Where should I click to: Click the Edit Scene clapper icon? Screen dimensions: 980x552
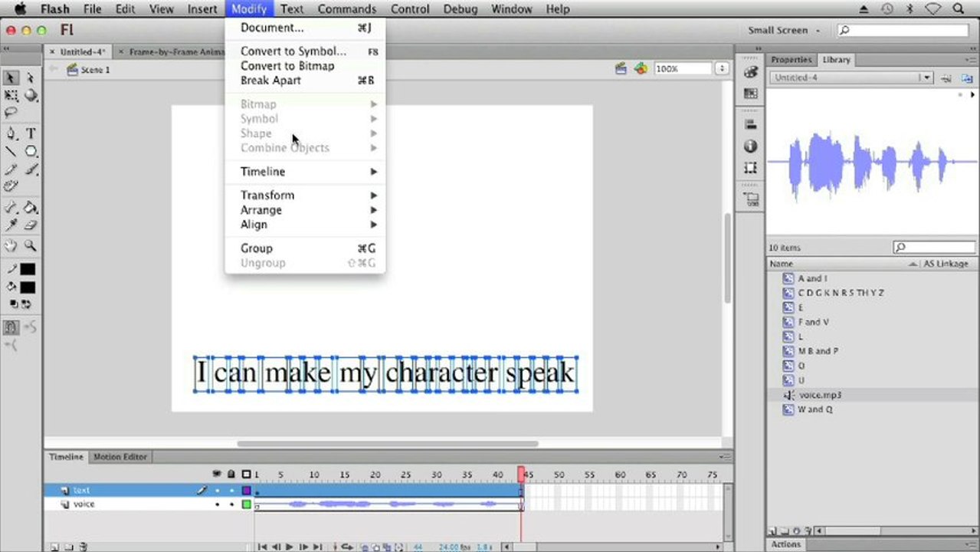pyautogui.click(x=621, y=68)
